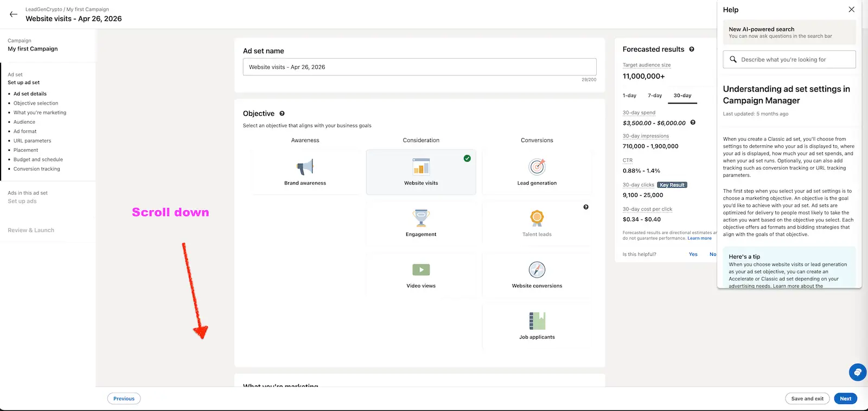Viewport: 868px width, 411px height.
Task: Edit the Ad set name field
Action: 419,67
